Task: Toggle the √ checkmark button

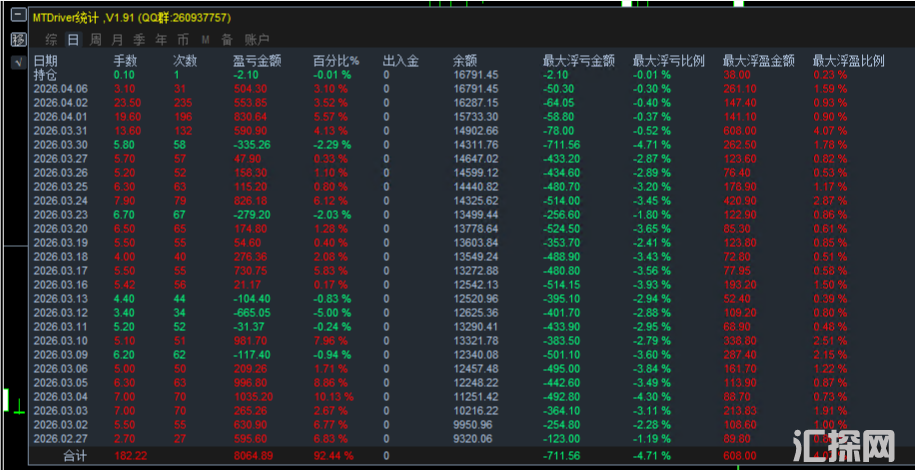Action: coord(19,62)
